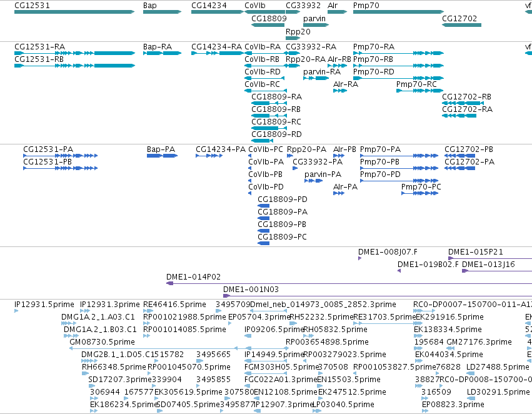This screenshot has width=532, height=414.
Task: Click transcript parvin-RA
Action: pyautogui.click(x=316, y=78)
